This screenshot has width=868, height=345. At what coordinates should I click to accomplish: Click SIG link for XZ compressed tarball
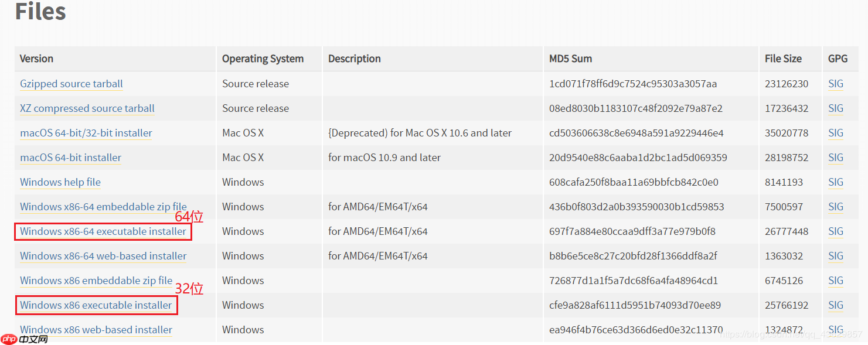pyautogui.click(x=836, y=108)
